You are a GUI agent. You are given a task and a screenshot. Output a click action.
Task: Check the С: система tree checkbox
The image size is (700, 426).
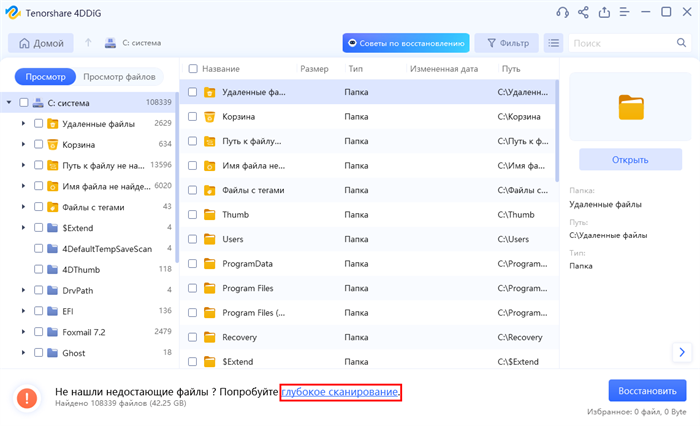[24, 103]
